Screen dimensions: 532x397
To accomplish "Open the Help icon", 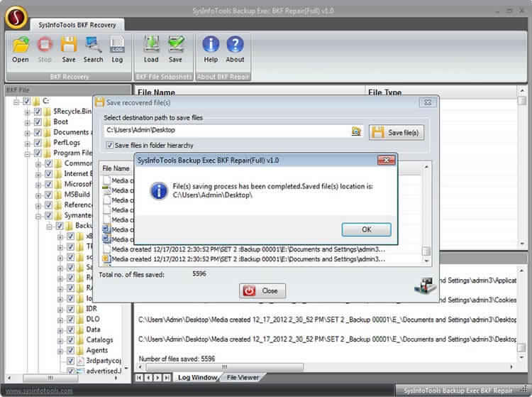I will coord(211,45).
